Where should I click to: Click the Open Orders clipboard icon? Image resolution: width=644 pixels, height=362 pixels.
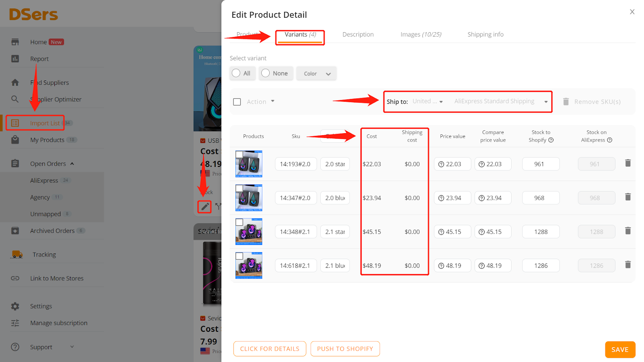[15, 163]
